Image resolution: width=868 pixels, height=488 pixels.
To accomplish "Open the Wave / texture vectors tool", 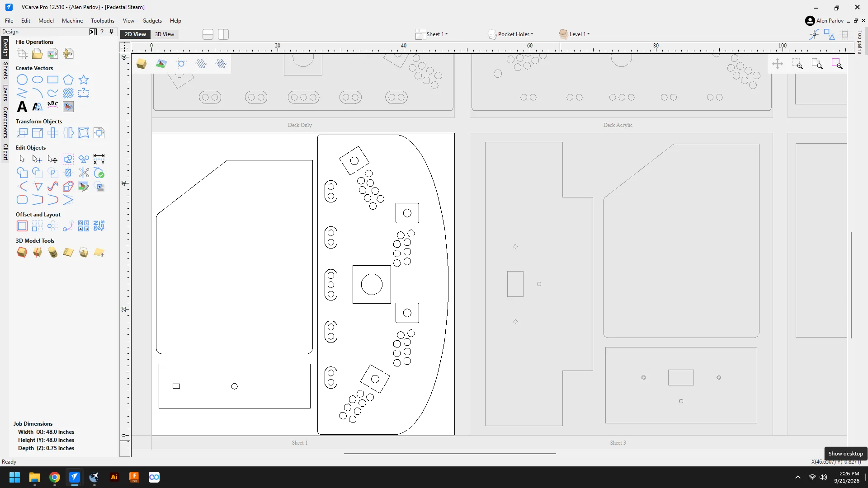I will pyautogui.click(x=68, y=93).
